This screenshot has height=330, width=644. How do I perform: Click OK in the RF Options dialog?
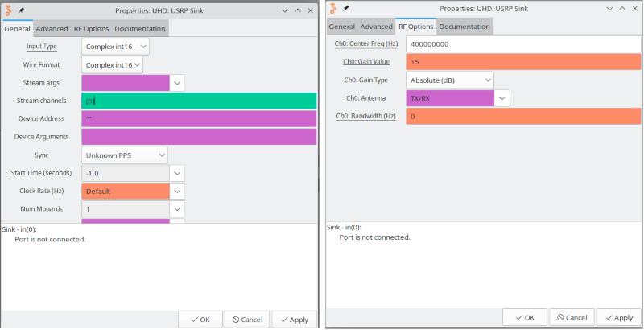click(x=524, y=317)
